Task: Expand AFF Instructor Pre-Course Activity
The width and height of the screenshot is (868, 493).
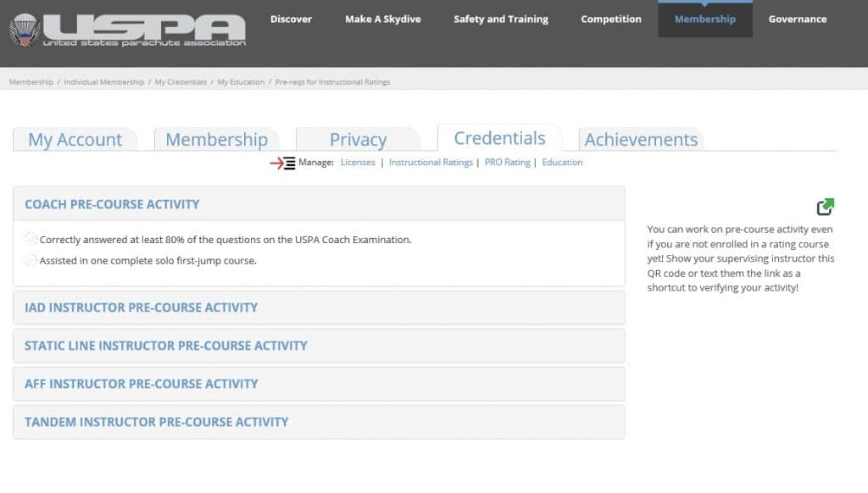Action: [319, 384]
